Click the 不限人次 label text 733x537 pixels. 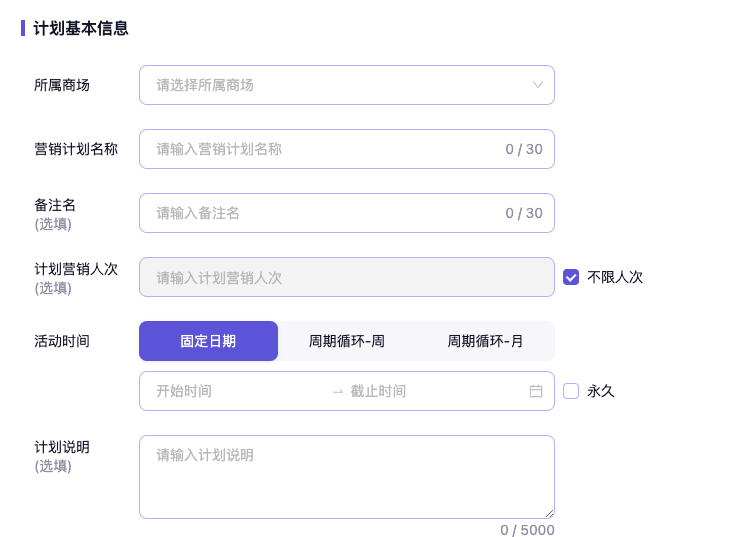(614, 277)
